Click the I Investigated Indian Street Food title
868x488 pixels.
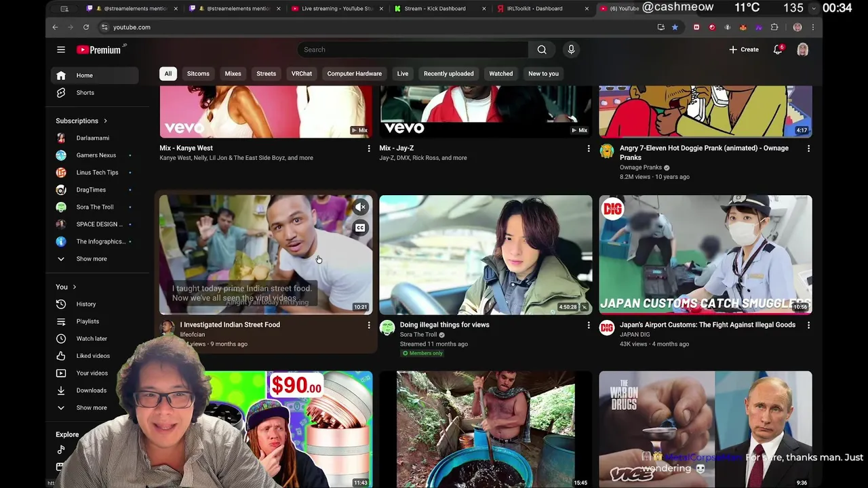click(230, 325)
